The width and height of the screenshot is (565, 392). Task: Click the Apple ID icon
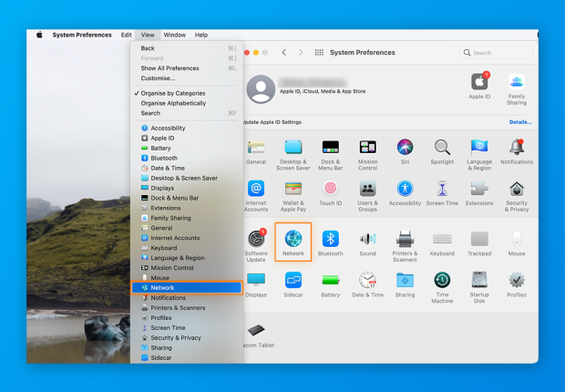[x=479, y=82]
